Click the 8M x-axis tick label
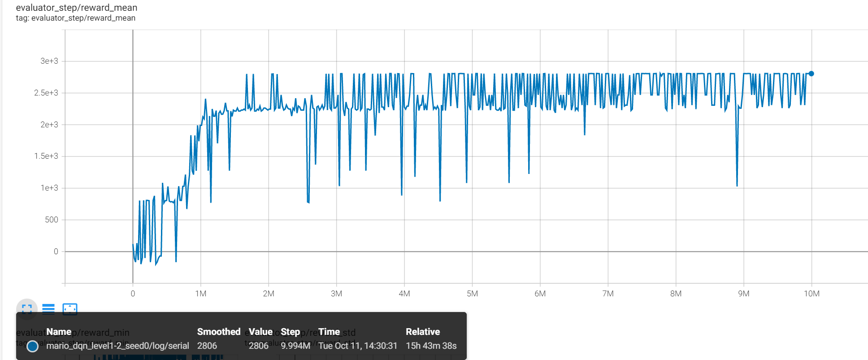868x360 pixels. click(x=676, y=294)
